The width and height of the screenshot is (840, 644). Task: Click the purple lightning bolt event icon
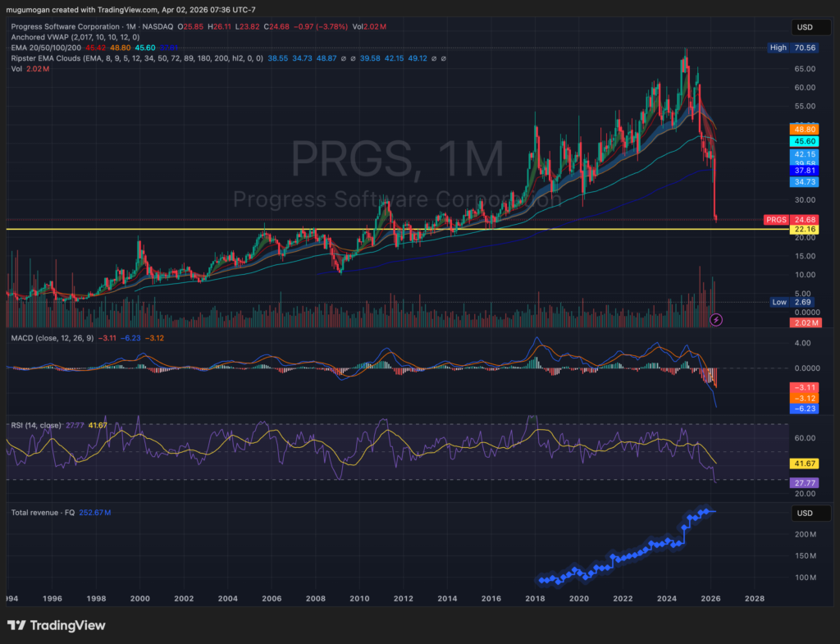(x=715, y=318)
